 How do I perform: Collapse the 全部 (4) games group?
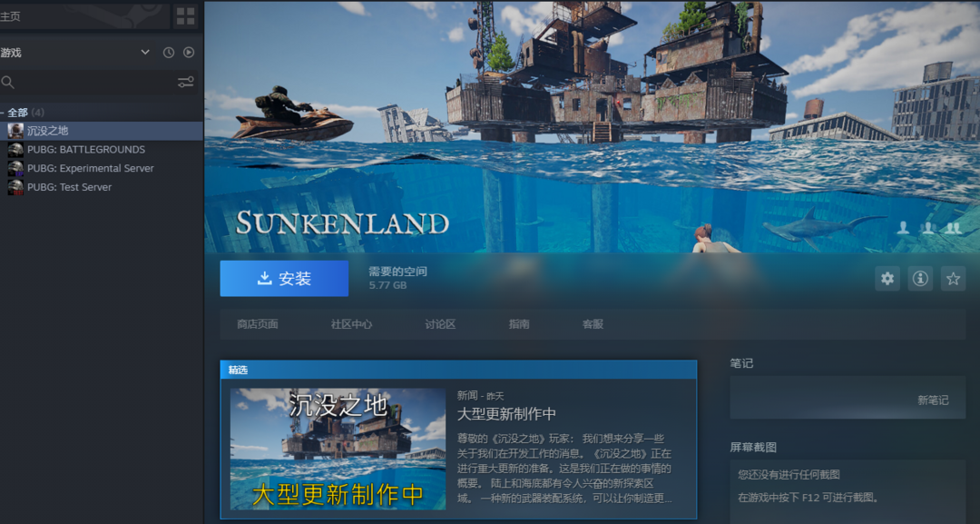click(x=3, y=113)
